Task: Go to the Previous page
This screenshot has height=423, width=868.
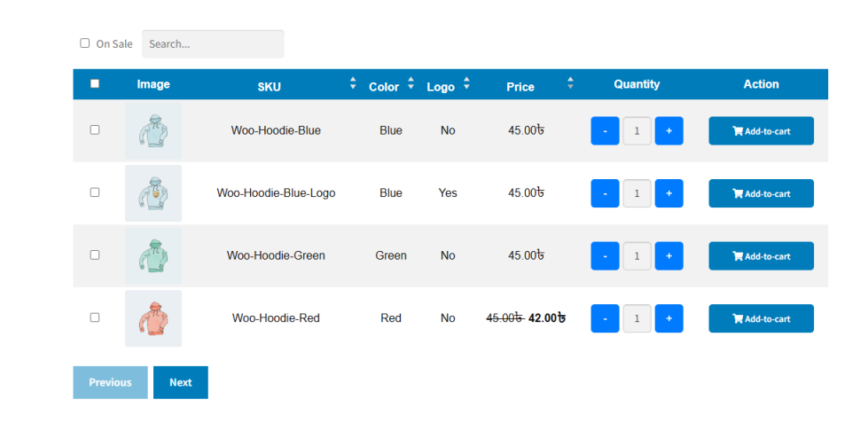Action: (110, 382)
